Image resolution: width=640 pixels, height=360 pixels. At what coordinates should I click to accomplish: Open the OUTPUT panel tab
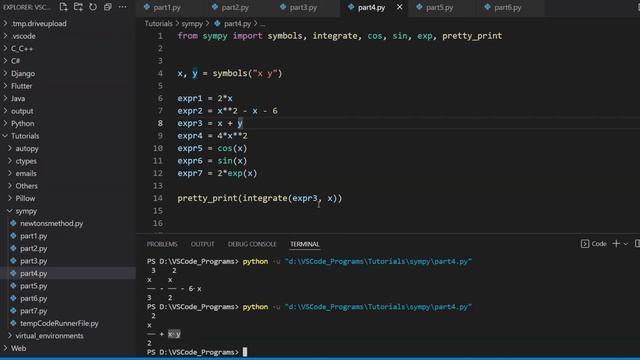tap(202, 244)
